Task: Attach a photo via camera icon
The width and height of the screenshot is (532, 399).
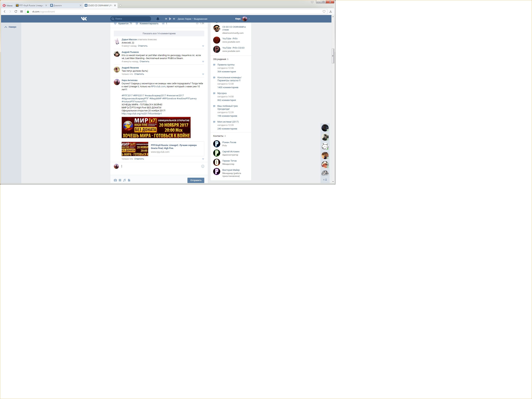Action: (x=115, y=180)
